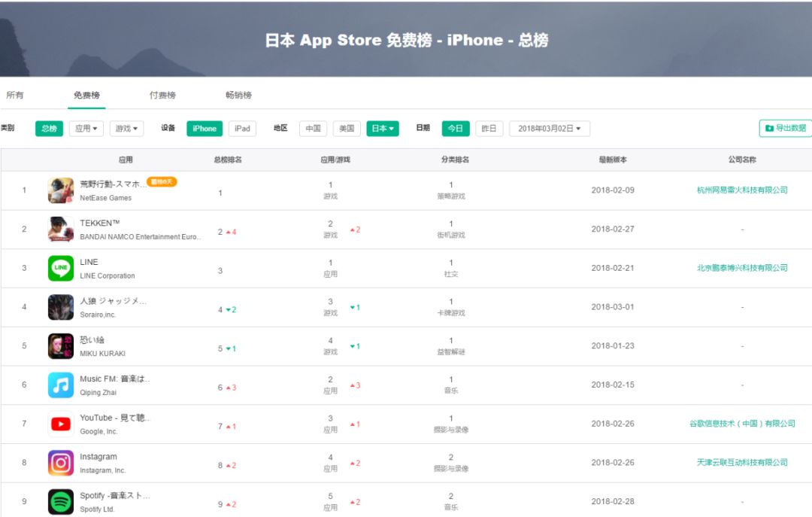Click the 益智解谜 category label
Image resolution: width=812 pixels, height=517 pixels.
click(x=451, y=351)
